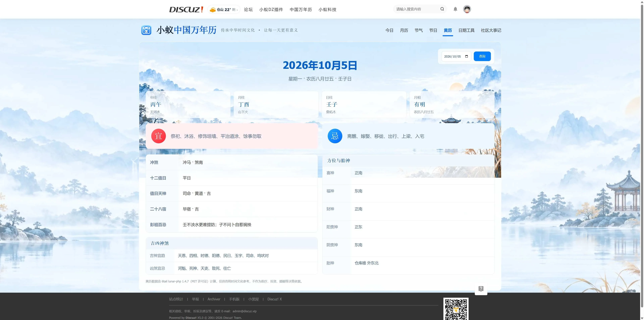This screenshot has height=320, width=644.
Task: Click the 吉凶神煞 section header
Action: click(231, 243)
